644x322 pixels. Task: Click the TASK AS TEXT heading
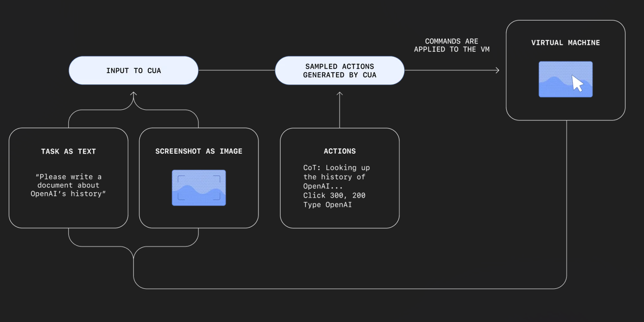coord(68,151)
